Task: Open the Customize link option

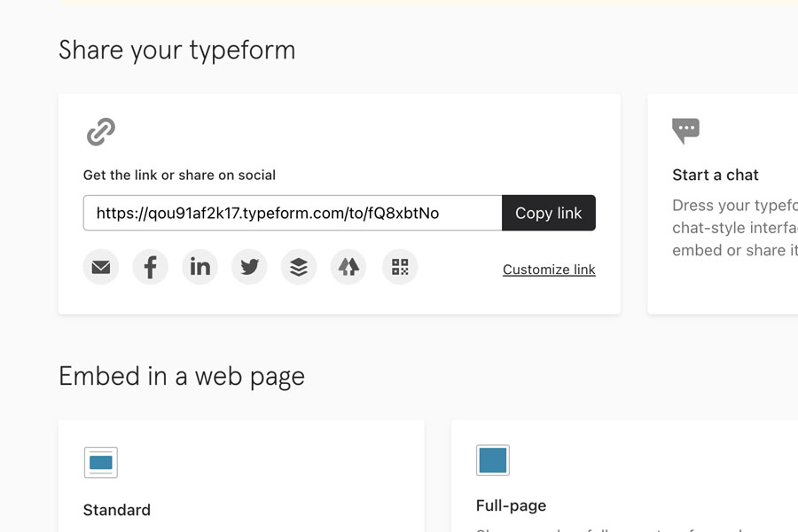Action: [x=549, y=270]
